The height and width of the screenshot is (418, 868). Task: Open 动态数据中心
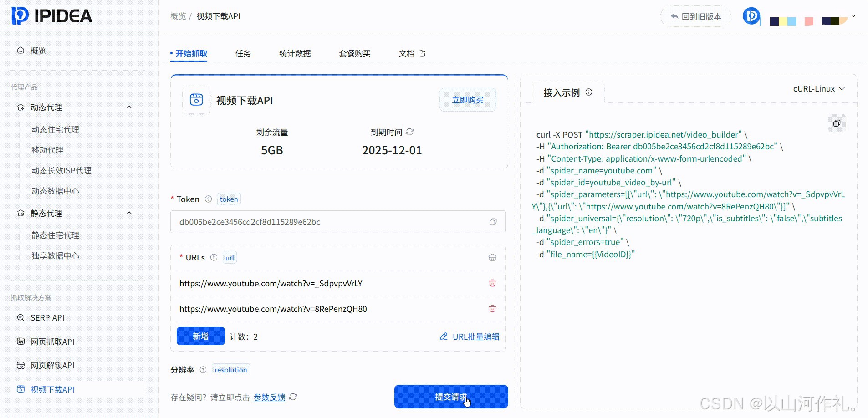click(x=55, y=191)
